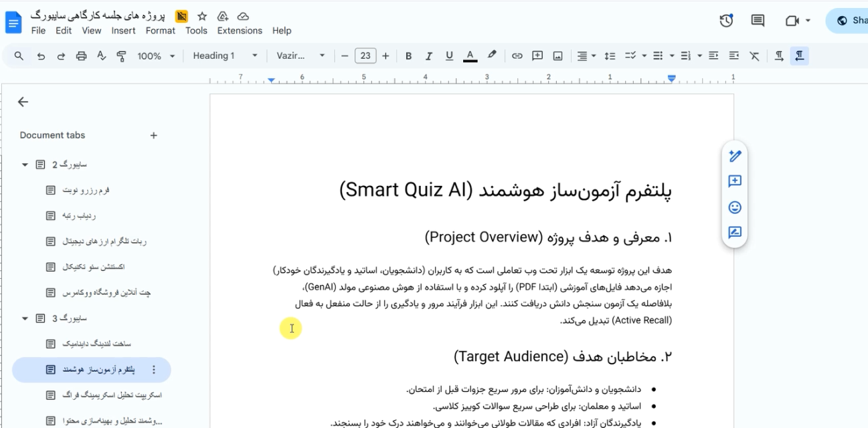This screenshot has height=428, width=868.
Task: Open the Insert menu
Action: point(123,31)
